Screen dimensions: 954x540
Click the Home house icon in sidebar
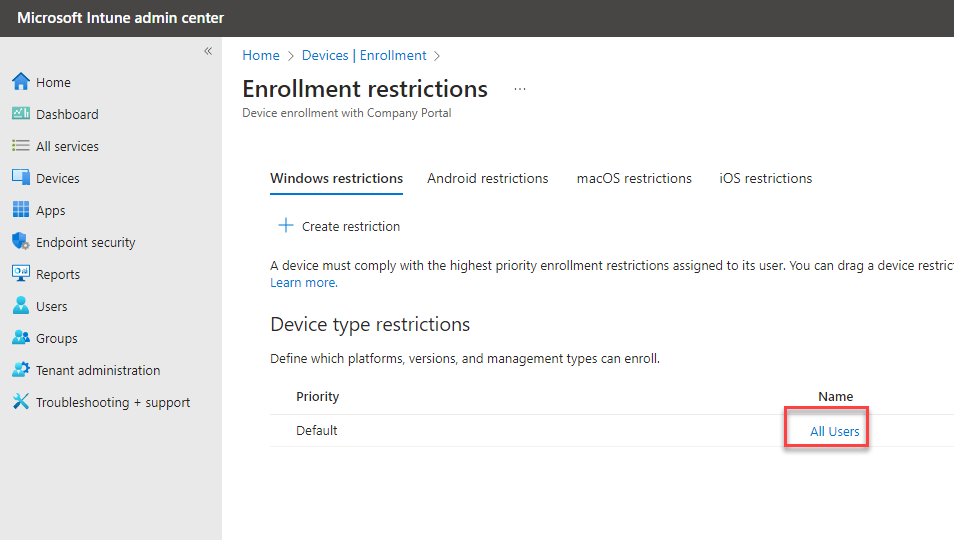(x=21, y=81)
